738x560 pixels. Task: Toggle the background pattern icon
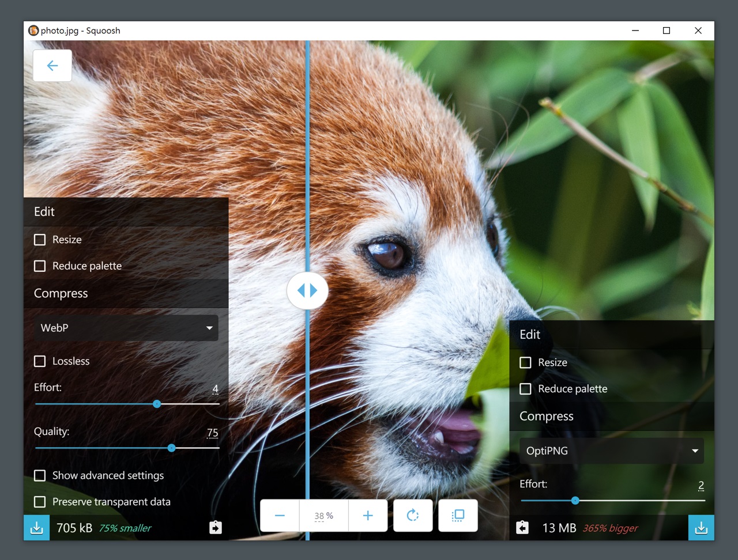tap(458, 516)
